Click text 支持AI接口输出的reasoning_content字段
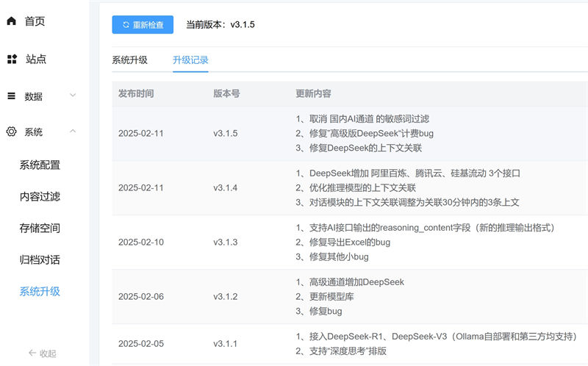588x366 pixels. [x=390, y=228]
